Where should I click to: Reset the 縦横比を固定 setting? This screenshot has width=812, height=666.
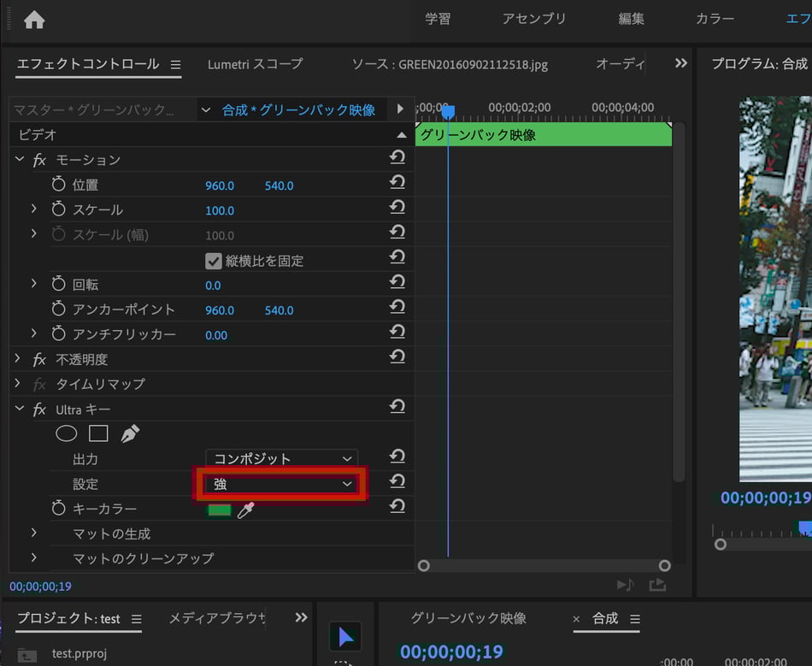[x=397, y=256]
